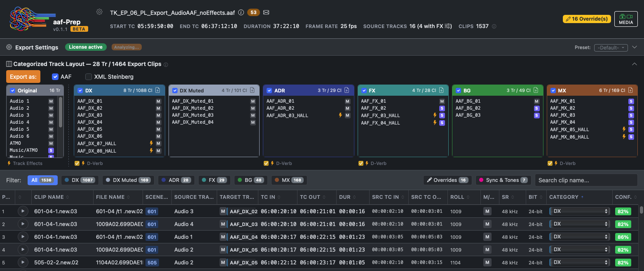Open the Sync & Tones 7 filter
Viewport: 644px width, 271px height.
503,180
